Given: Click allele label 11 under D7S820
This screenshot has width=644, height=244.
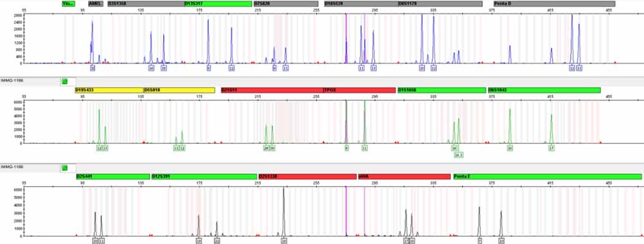Looking at the screenshot, I should 285,68.
